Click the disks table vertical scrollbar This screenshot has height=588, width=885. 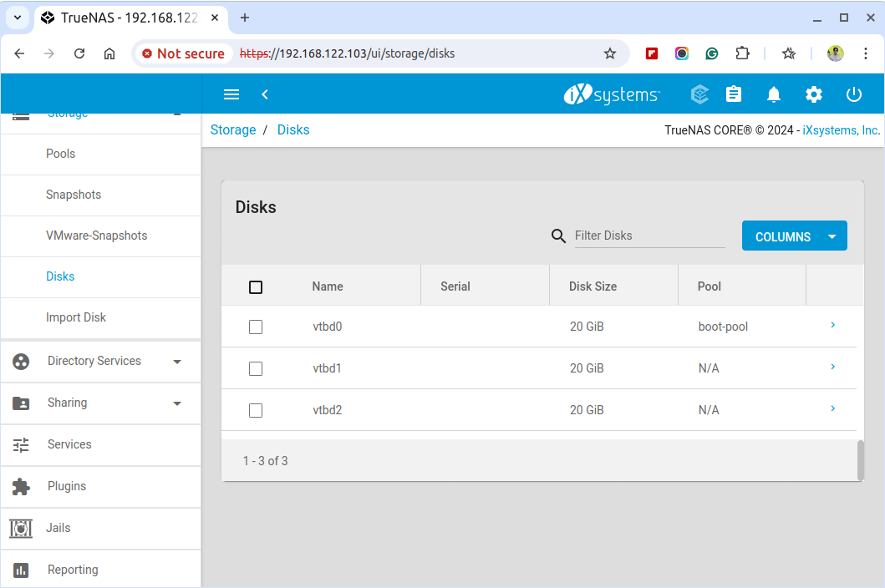[860, 460]
